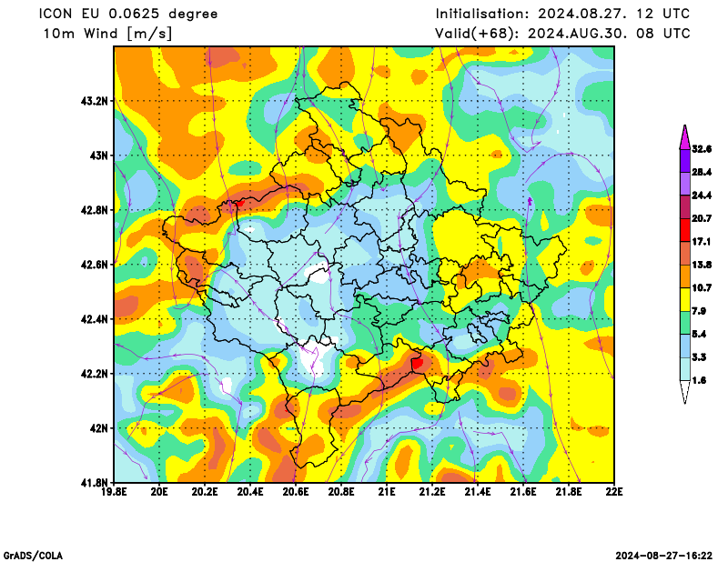This screenshot has width=728, height=562.
Task: Click the 41.8N latitude label
Action: click(95, 483)
